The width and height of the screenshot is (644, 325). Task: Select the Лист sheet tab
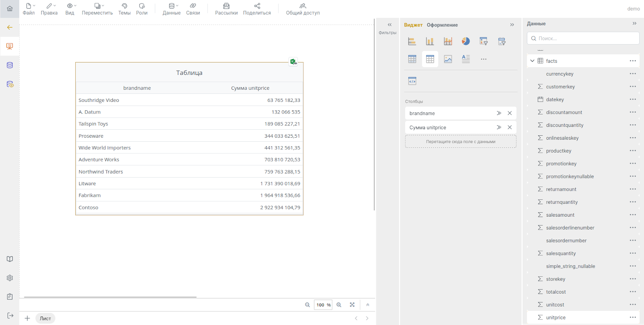pyautogui.click(x=45, y=318)
